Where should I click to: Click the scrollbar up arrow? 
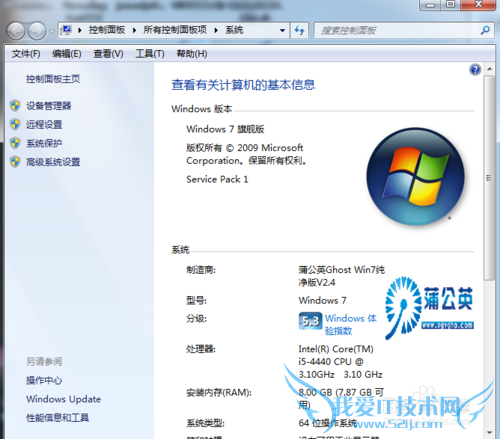tap(489, 69)
